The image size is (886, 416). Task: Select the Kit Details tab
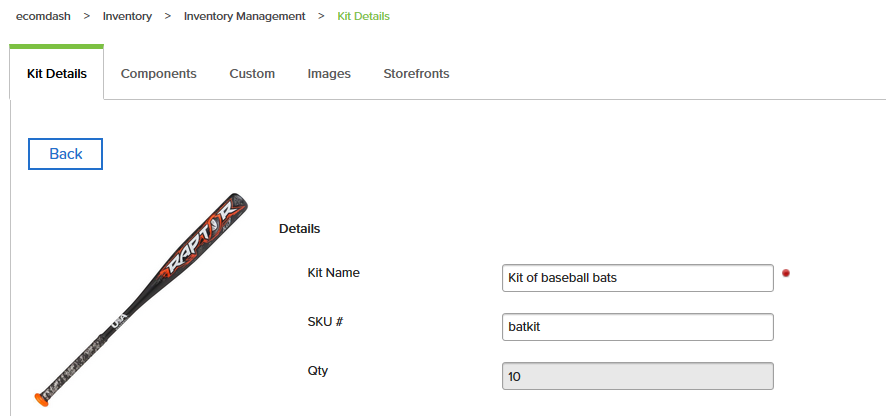click(x=57, y=73)
